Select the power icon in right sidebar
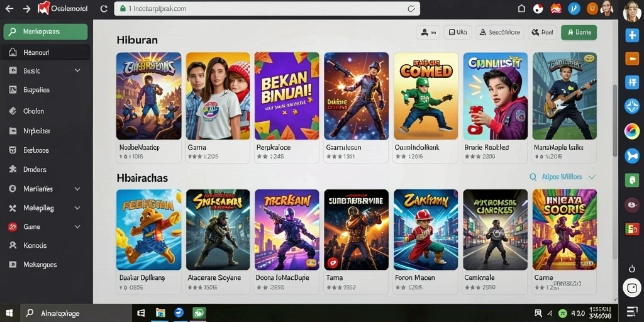 pos(631,269)
